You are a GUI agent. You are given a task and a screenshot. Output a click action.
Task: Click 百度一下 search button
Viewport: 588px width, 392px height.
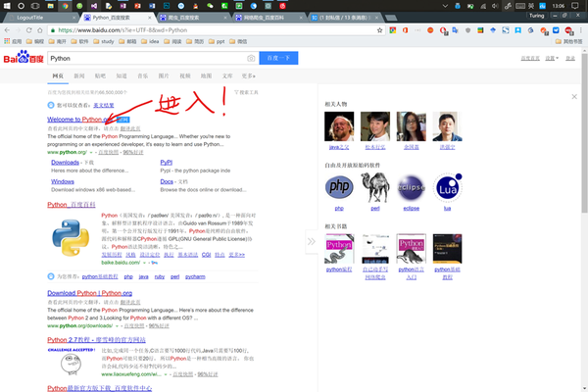[x=278, y=58]
